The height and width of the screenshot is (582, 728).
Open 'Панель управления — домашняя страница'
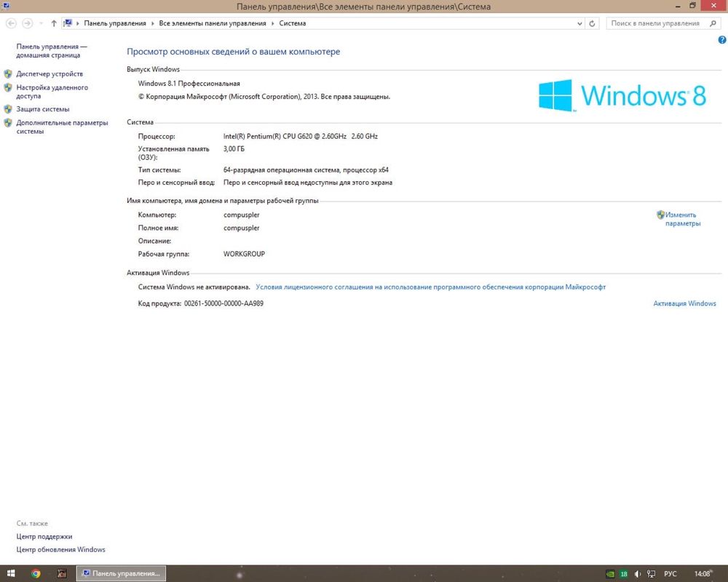tap(52, 51)
